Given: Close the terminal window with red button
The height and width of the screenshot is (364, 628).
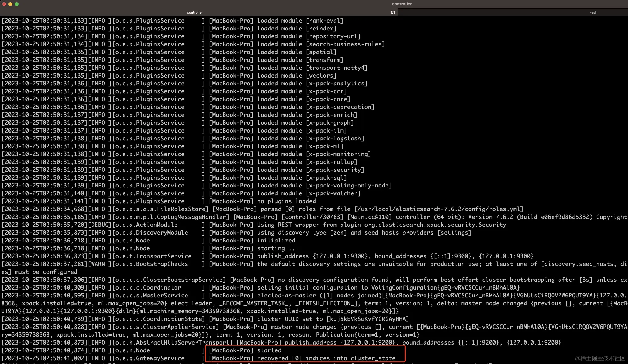Looking at the screenshot, I should (4, 4).
